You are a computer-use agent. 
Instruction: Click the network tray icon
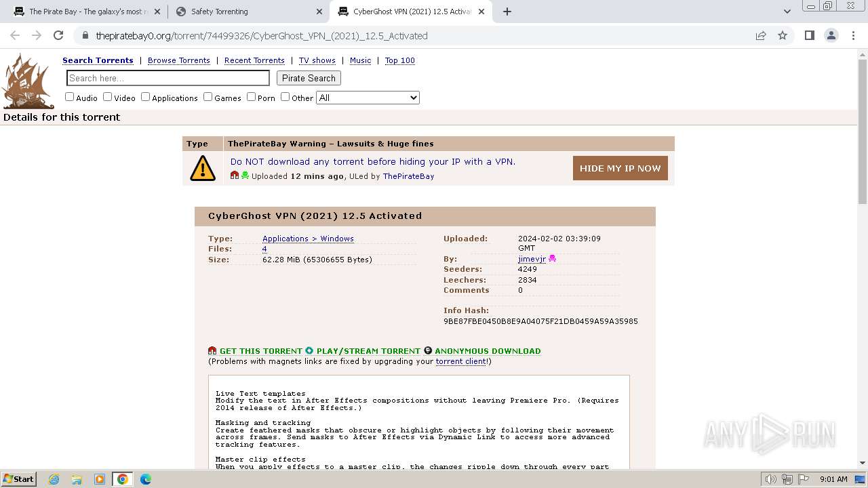(x=787, y=479)
